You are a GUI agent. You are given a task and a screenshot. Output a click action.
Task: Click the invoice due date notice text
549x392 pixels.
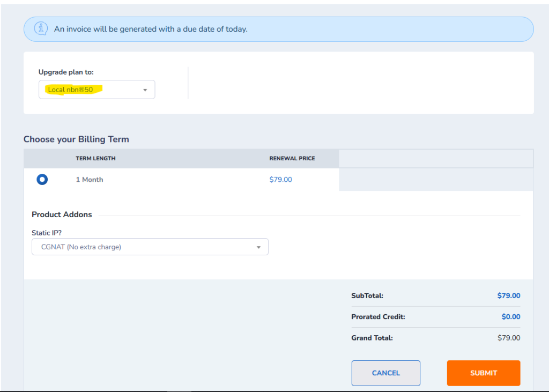(151, 29)
